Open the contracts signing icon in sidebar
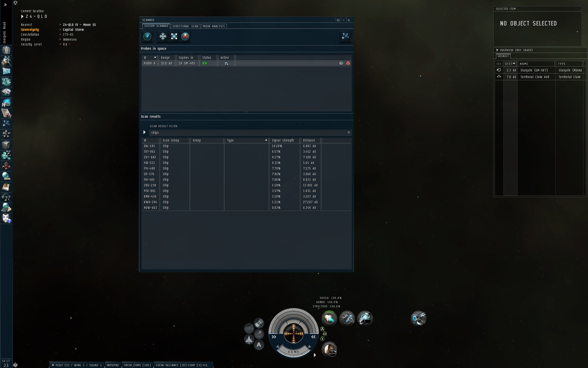Screen dimensions: 588x368 tap(6, 113)
